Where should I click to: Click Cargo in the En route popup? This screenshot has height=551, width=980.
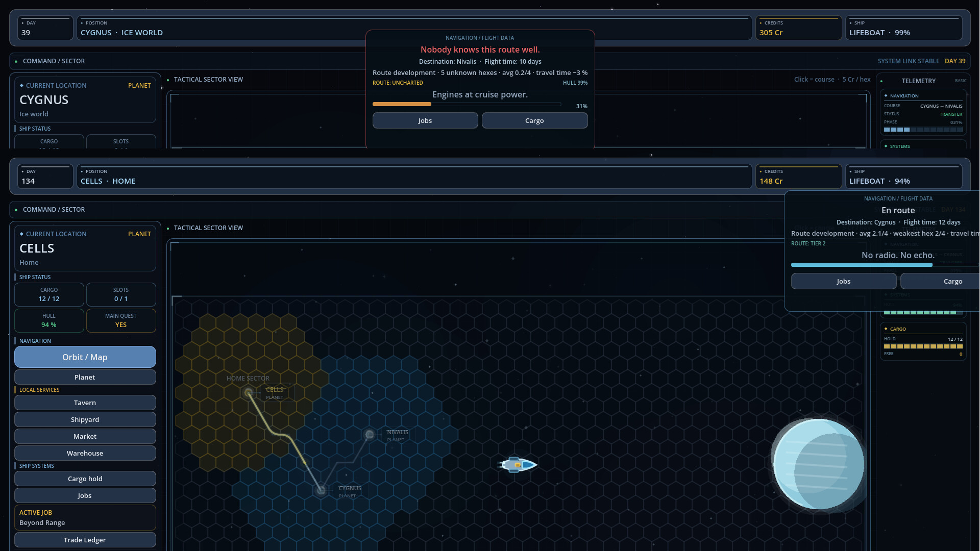940,281
